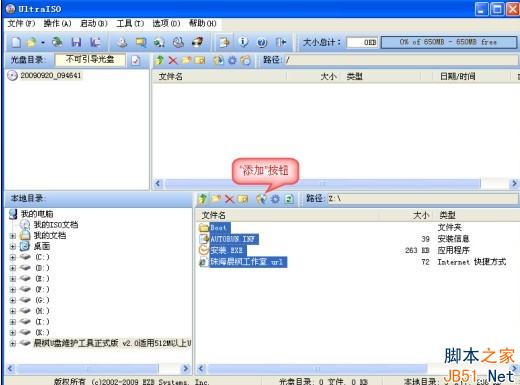The height and width of the screenshot is (385, 520).
Task: Click the 添加 (add) button in the local pane toolbar
Action: coord(261,199)
